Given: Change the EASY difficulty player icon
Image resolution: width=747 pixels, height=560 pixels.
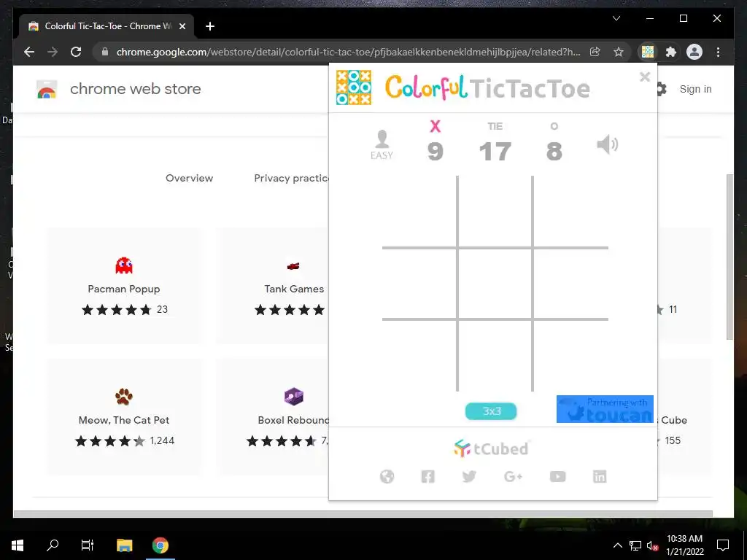Looking at the screenshot, I should pos(382,145).
